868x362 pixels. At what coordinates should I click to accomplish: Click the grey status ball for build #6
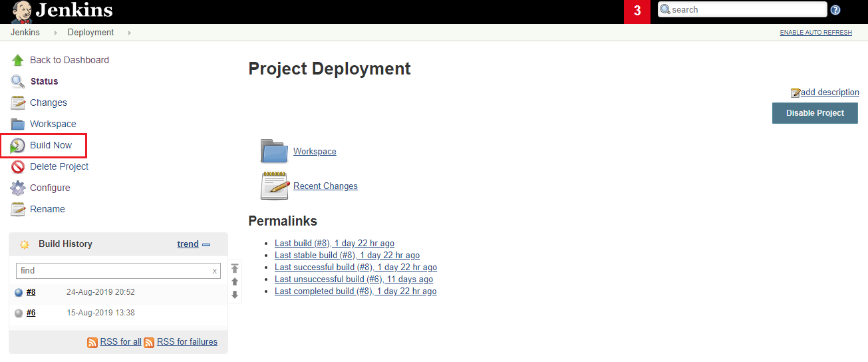(x=19, y=313)
